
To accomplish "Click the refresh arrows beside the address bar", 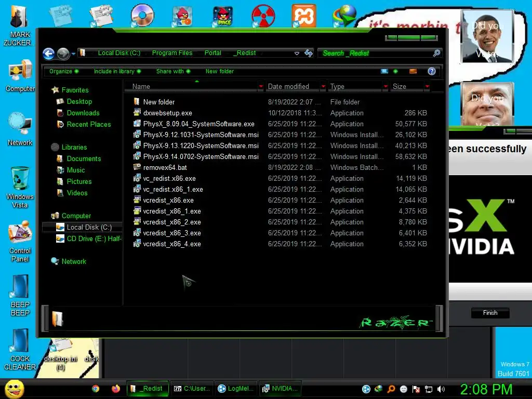I will [x=309, y=54].
